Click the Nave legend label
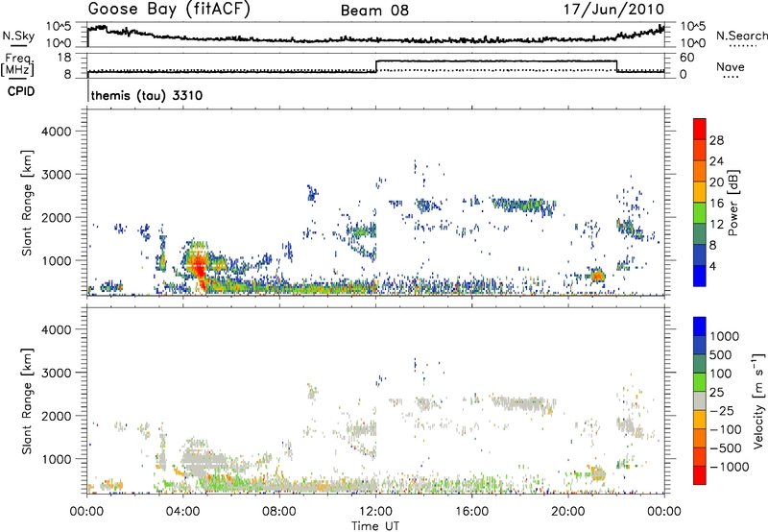Screen dimensions: 768x532 click(731, 66)
